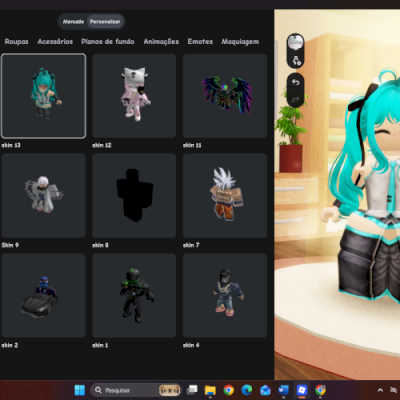
Task: Open the Planos de fundo tab
Action: (108, 42)
